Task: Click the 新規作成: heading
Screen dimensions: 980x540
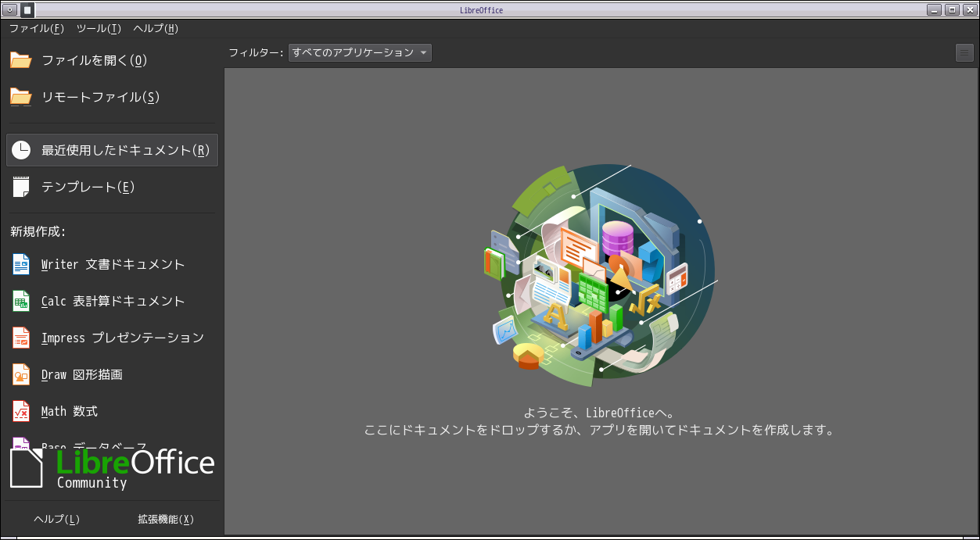Action: pyautogui.click(x=38, y=231)
